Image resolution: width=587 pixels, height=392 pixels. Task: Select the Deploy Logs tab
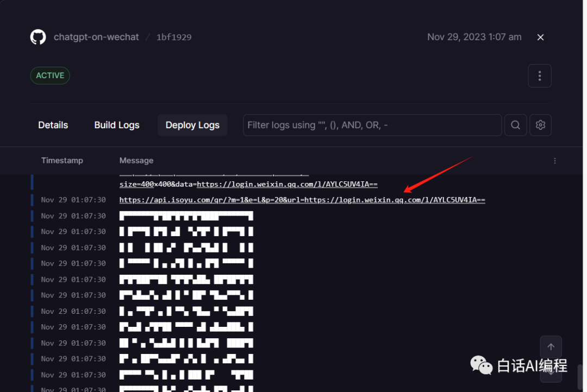tap(192, 125)
